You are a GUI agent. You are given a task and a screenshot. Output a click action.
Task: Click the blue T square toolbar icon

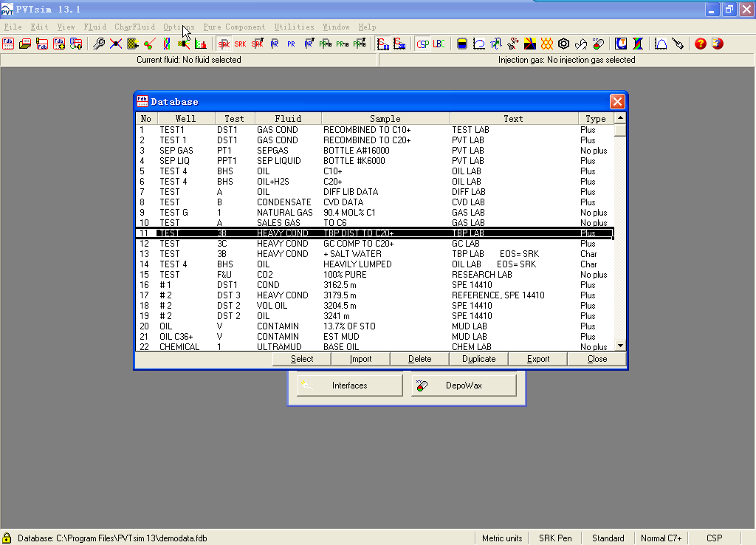coord(621,44)
